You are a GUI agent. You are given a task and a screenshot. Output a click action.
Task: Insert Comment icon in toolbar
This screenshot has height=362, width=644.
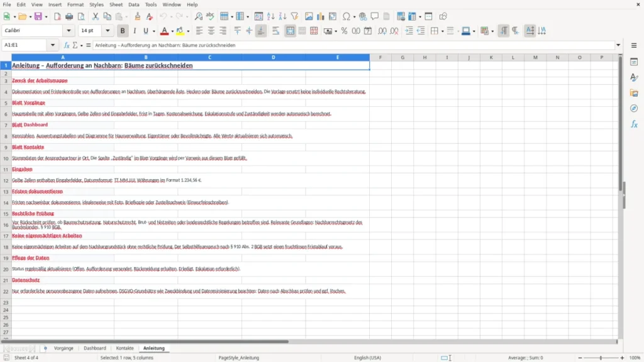375,16
